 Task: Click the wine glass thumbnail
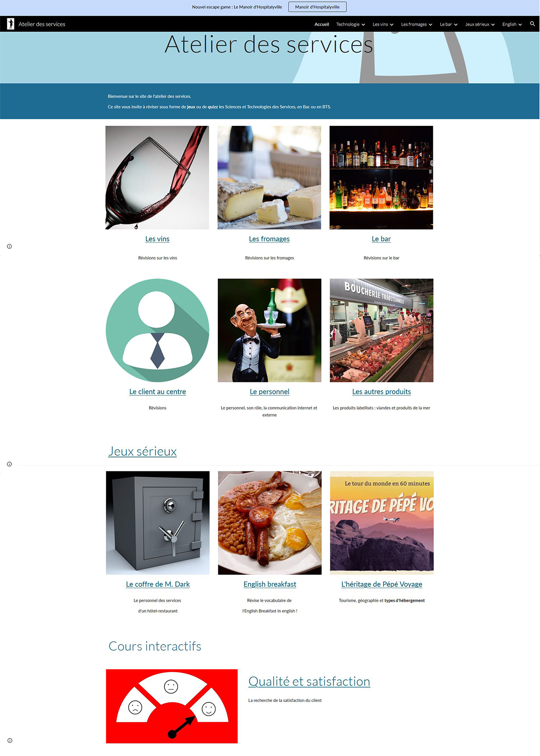[157, 178]
